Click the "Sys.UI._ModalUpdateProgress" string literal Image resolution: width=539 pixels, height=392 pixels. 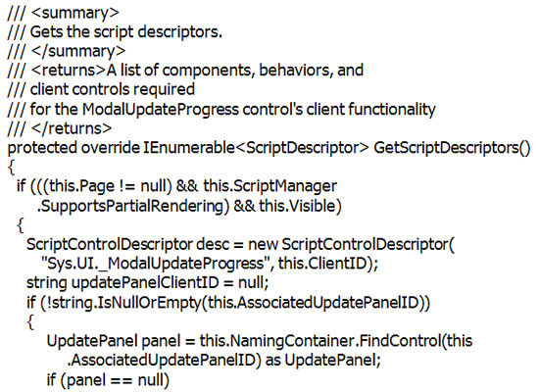point(157,264)
